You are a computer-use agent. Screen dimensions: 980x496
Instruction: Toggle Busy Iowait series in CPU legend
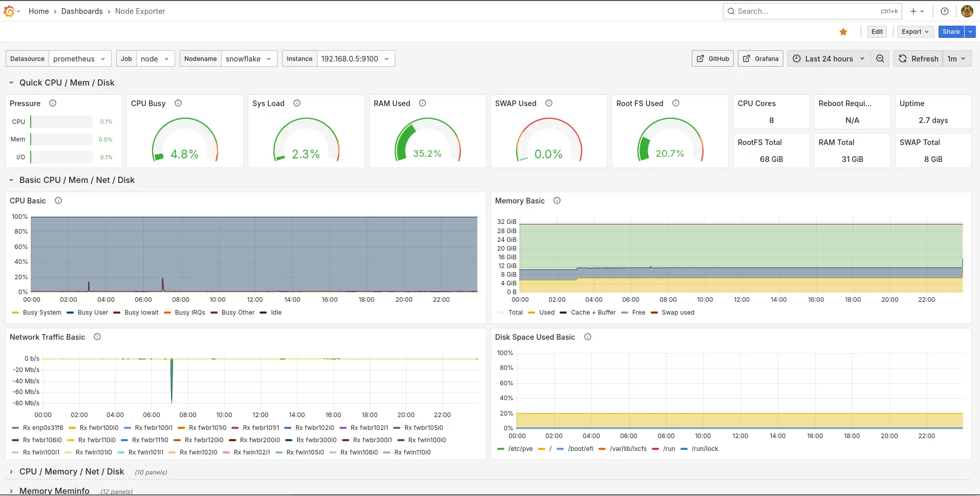point(141,313)
